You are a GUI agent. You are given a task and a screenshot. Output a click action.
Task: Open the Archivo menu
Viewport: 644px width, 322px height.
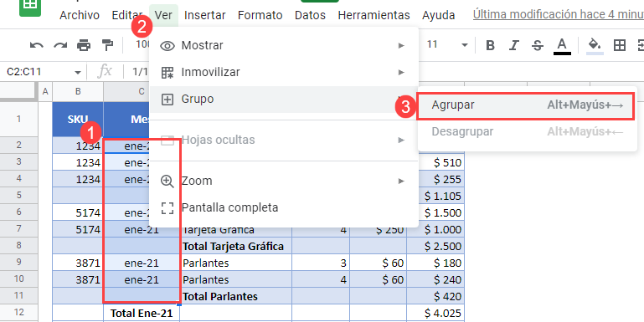80,16
